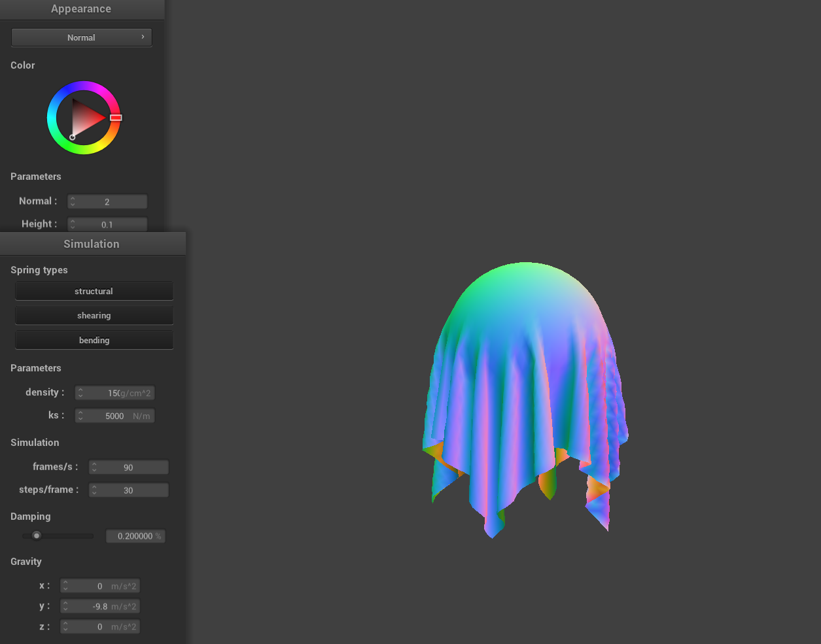Toggle the shearing spring type
This screenshot has width=821, height=644.
pos(94,315)
